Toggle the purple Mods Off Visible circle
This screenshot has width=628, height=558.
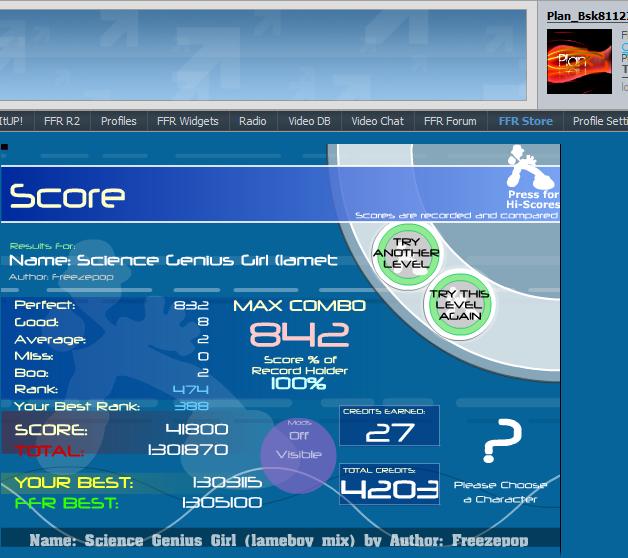[298, 455]
